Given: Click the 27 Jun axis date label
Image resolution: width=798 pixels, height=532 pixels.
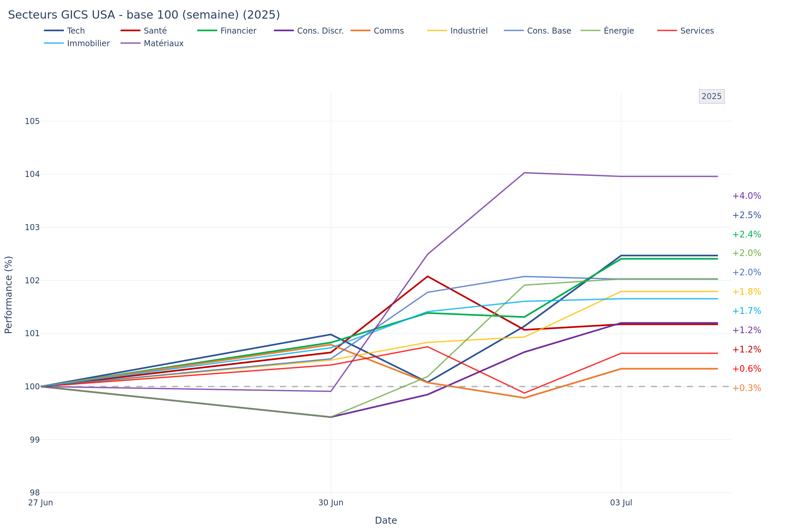Looking at the screenshot, I should coord(40,503).
